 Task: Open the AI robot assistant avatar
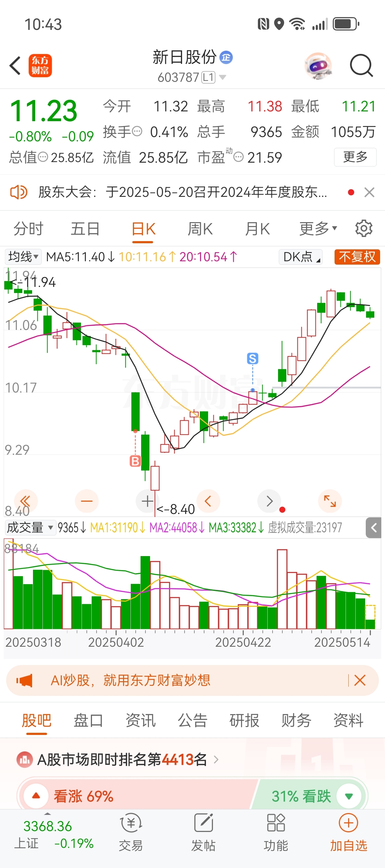[x=318, y=66]
